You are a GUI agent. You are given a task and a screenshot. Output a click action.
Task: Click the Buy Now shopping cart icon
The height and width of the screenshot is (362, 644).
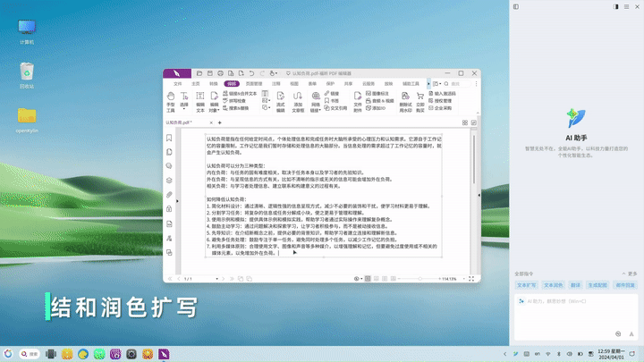[x=420, y=96]
